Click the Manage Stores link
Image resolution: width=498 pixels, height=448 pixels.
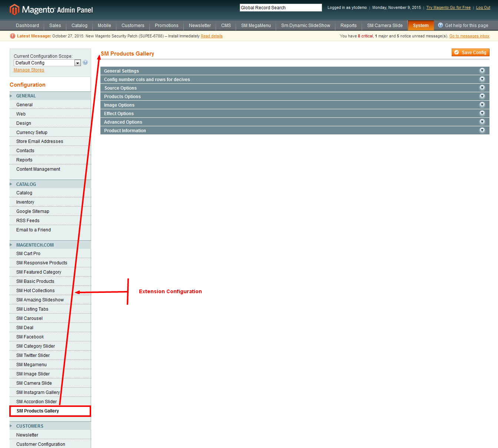click(29, 70)
